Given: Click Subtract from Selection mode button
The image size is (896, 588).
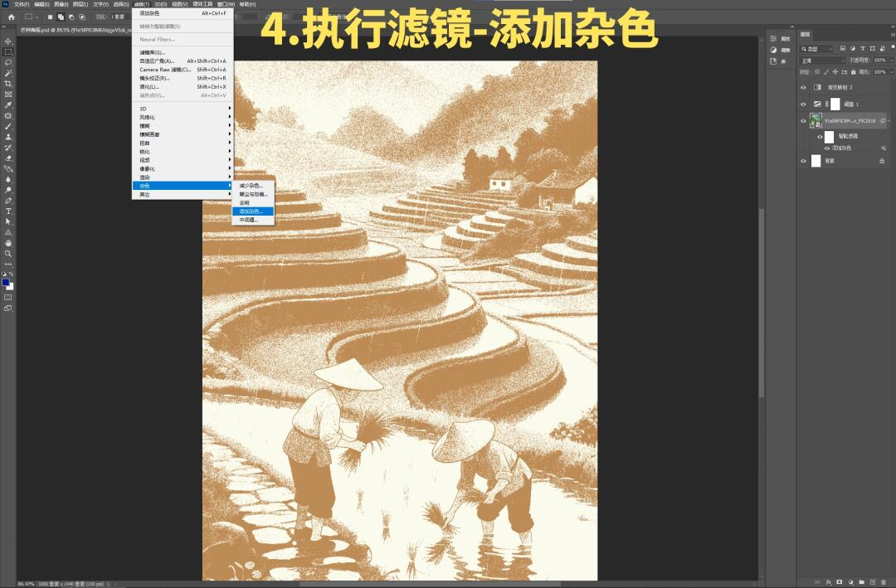Looking at the screenshot, I should tap(71, 17).
